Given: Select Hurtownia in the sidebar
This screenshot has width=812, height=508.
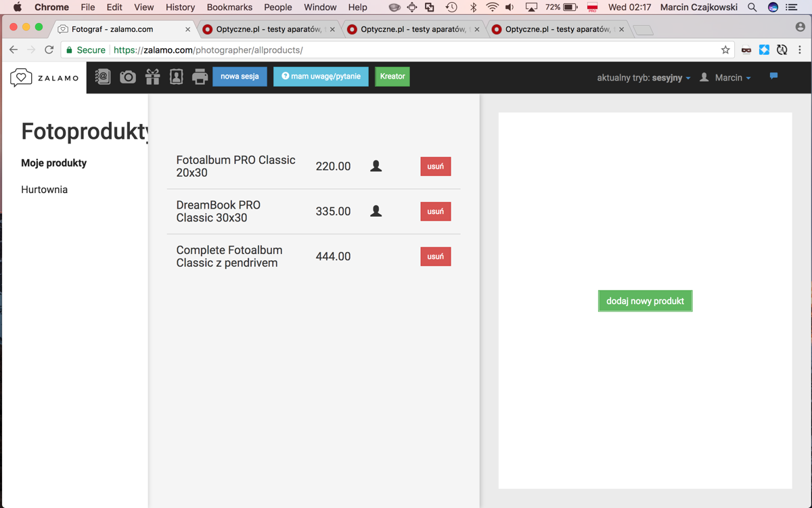Looking at the screenshot, I should click(45, 190).
